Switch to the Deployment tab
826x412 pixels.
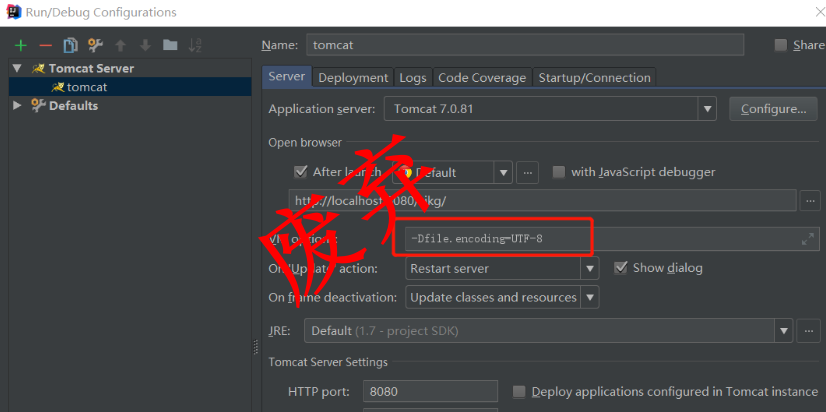click(x=353, y=77)
